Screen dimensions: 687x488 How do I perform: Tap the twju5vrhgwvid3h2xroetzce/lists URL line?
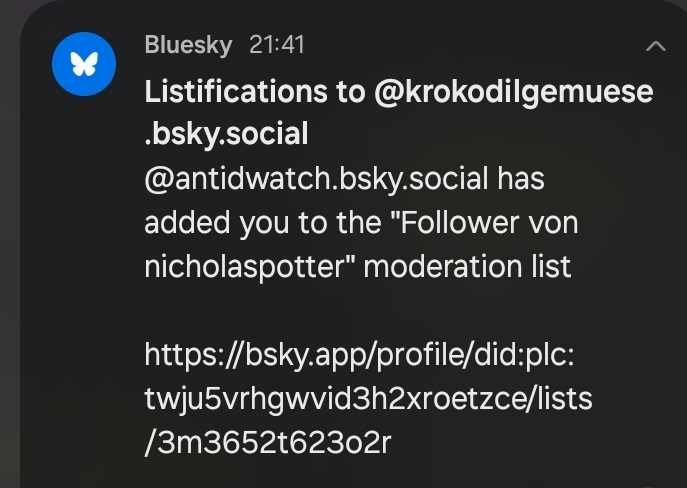[368, 399]
